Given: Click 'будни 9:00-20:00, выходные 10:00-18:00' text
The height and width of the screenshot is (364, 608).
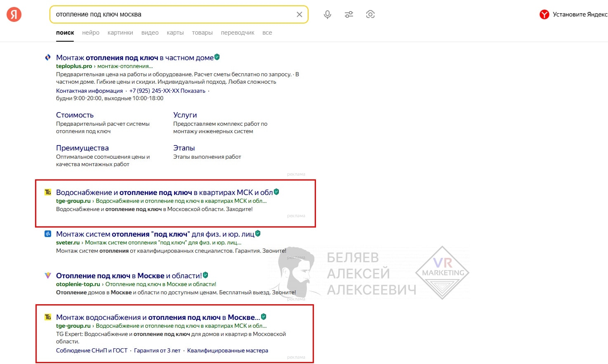Looking at the screenshot, I should point(110,98).
